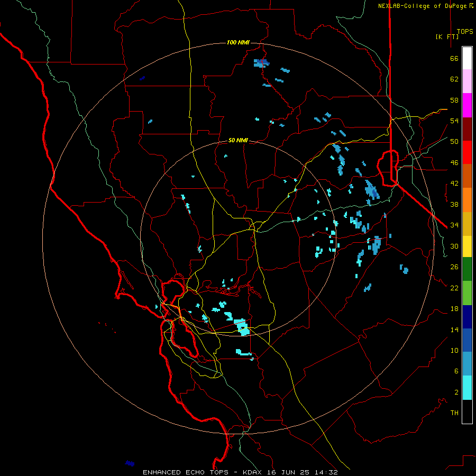Click the '[K FT]' units label
The width and height of the screenshot is (476, 476).
tap(447, 36)
